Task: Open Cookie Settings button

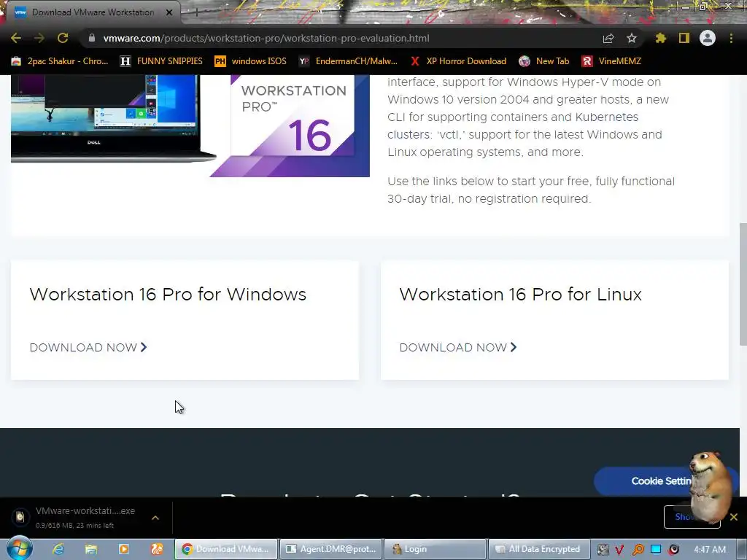Action: [x=659, y=481]
